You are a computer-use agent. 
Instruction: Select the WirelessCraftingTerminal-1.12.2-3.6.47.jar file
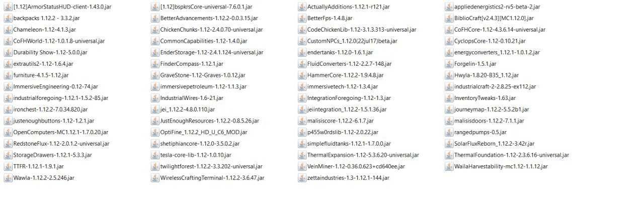point(212,178)
